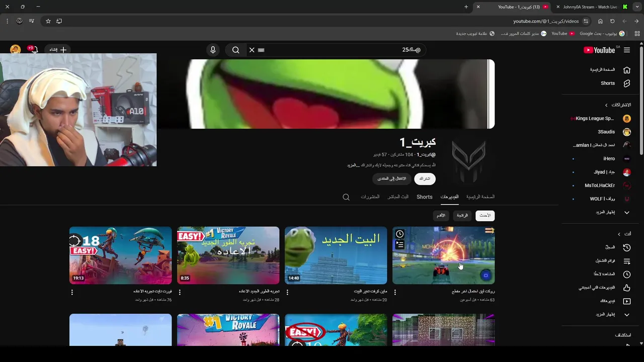Open the 14:40 Kermit video thumbnail
Image resolution: width=644 pixels, height=362 pixels.
(336, 255)
